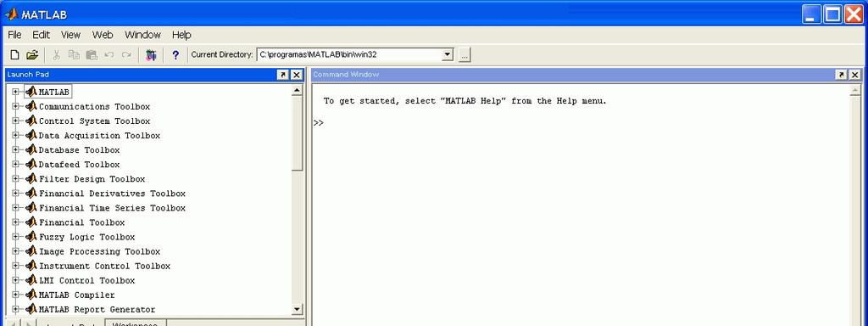Click Command Window scroll up arrow
The width and height of the screenshot is (868, 326).
click(x=855, y=90)
